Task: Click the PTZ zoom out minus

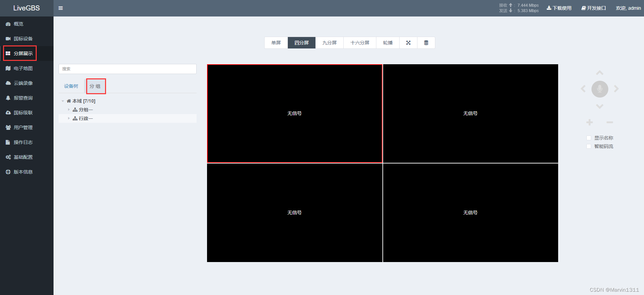Action: (610, 122)
